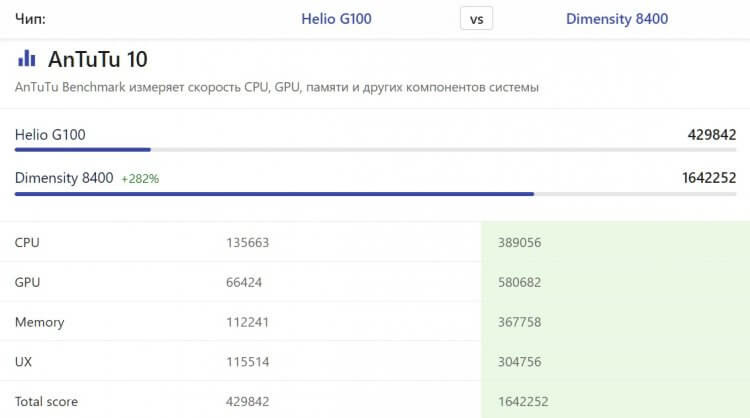Click the Helio G100 progress bar
The height and width of the screenshot is (418, 750).
click(x=375, y=150)
